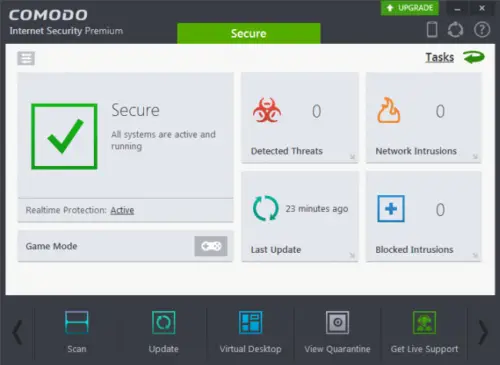Launch the Virtual Desktop icon
500x365 pixels.
pos(250,322)
